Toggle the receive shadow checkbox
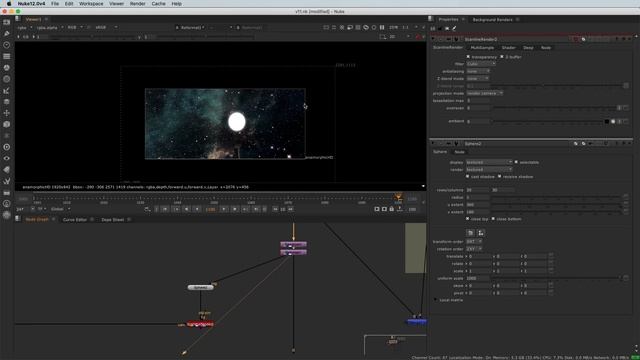Image resolution: width=640 pixels, height=360 pixels. coord(500,176)
